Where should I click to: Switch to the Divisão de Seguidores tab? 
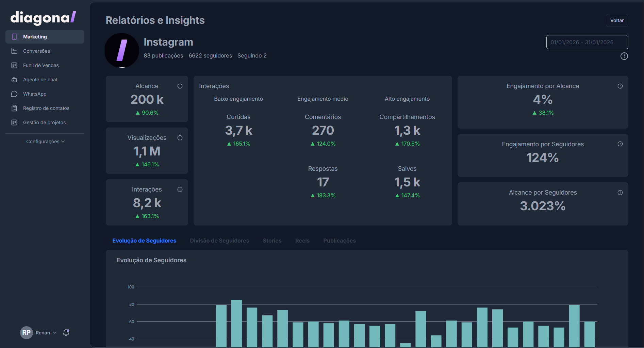(219, 241)
